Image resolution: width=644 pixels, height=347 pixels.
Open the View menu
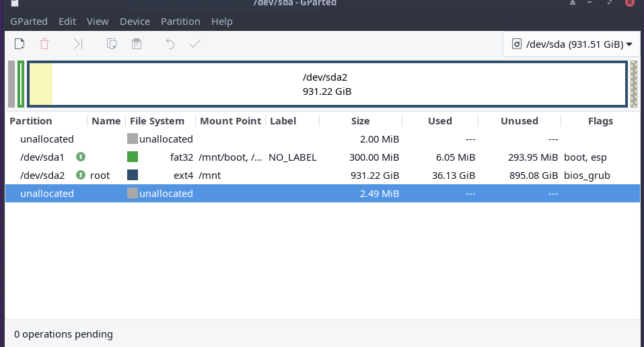point(98,22)
